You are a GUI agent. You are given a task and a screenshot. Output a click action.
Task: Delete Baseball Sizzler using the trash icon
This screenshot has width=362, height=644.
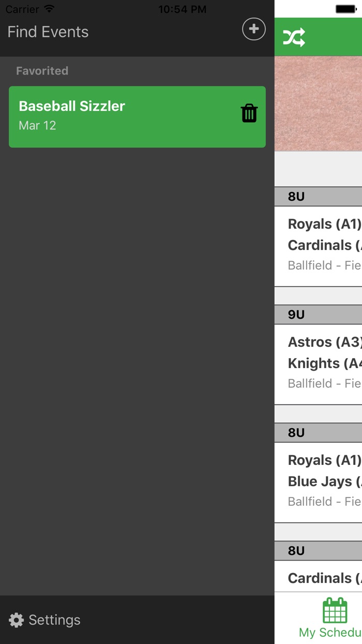click(249, 112)
